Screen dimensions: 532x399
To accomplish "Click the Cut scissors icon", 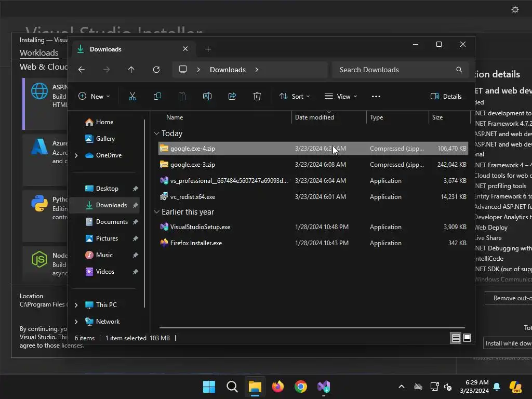I will (132, 96).
